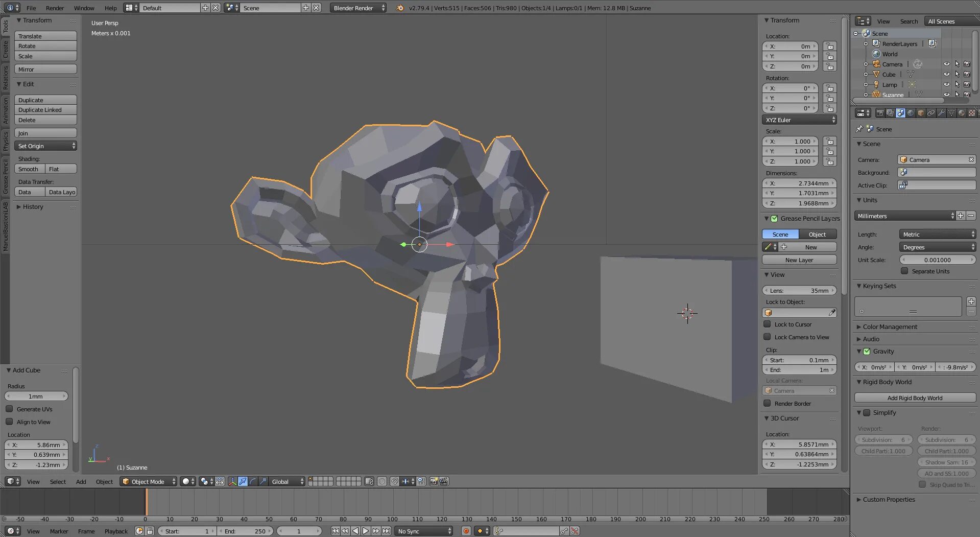980x537 pixels.
Task: Click the snap magnet icon in 3D header
Action: tap(395, 481)
